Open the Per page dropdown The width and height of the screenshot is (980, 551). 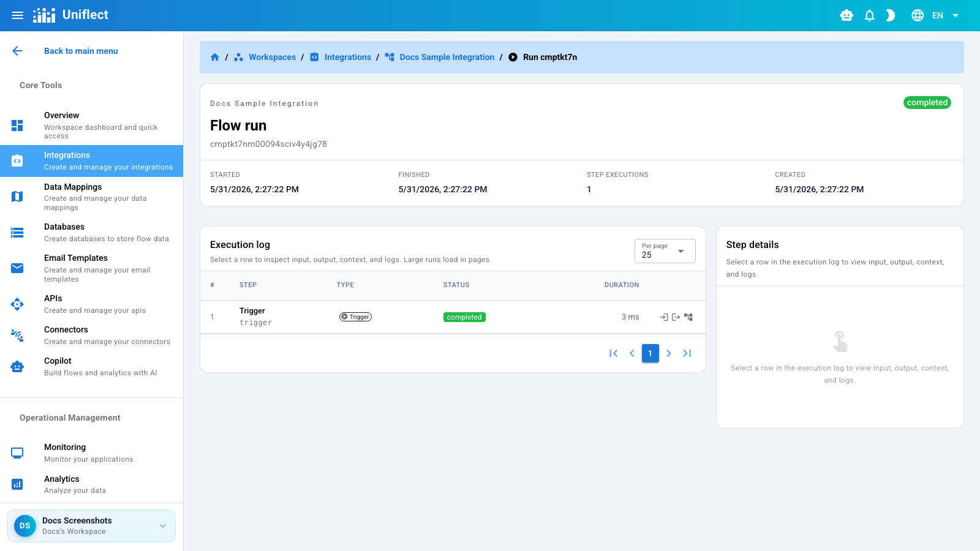coord(665,251)
